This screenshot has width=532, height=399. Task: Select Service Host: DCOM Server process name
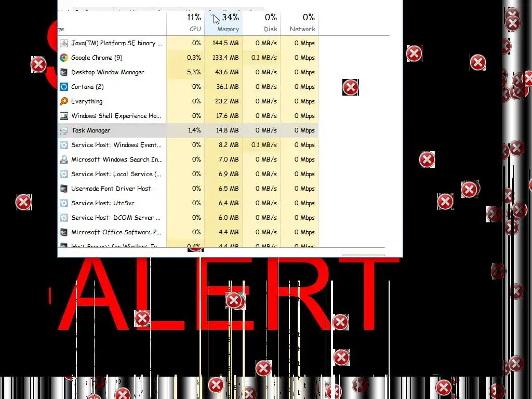pos(116,218)
